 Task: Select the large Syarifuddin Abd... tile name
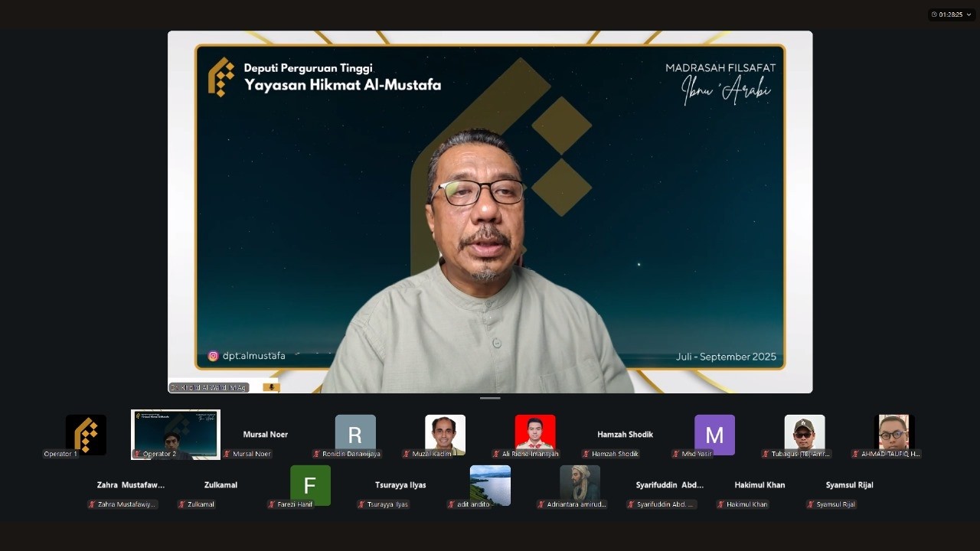(670, 485)
